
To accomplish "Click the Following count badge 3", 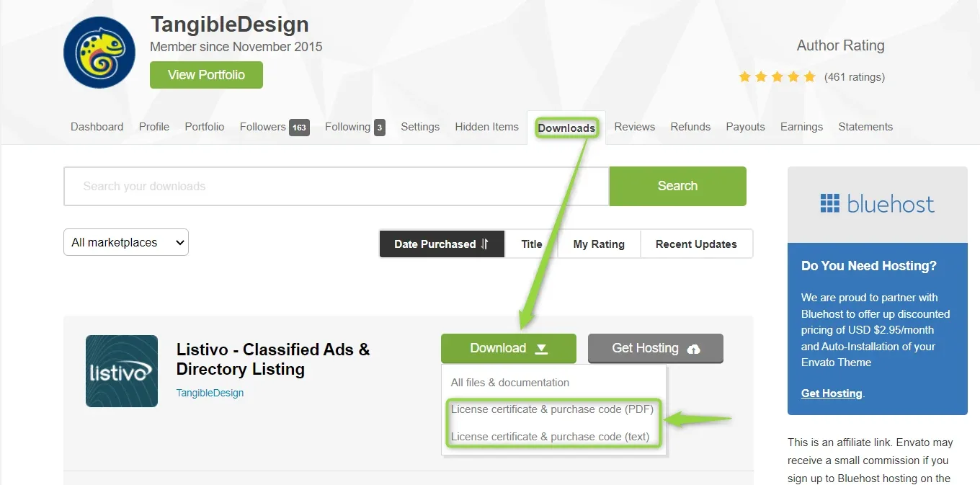I will click(379, 128).
